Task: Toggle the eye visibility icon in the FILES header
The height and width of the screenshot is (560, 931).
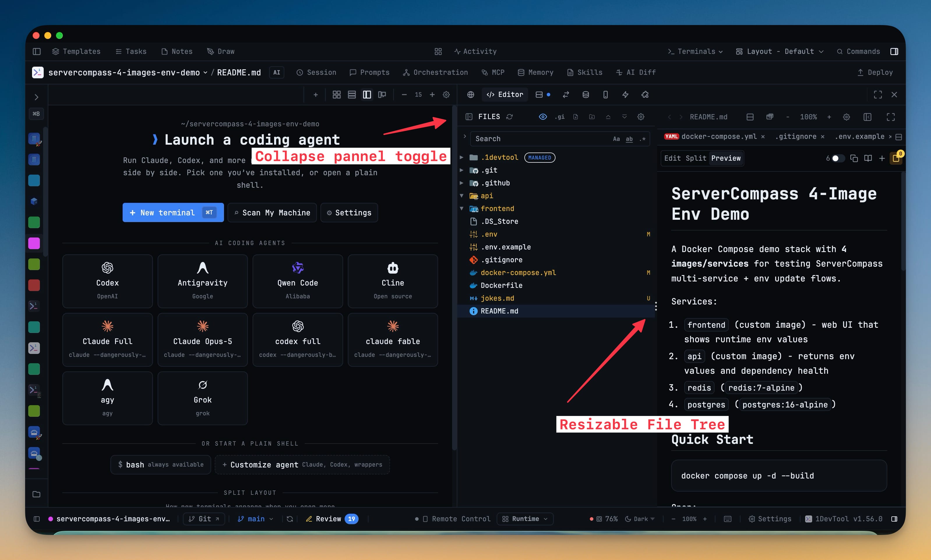Action: pos(543,117)
